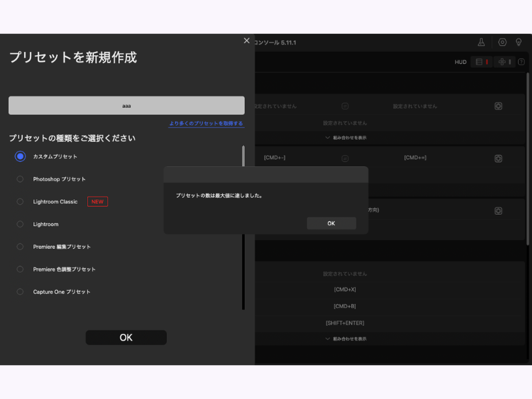
Task: Click the preset name field containing aaa
Action: coord(126,106)
